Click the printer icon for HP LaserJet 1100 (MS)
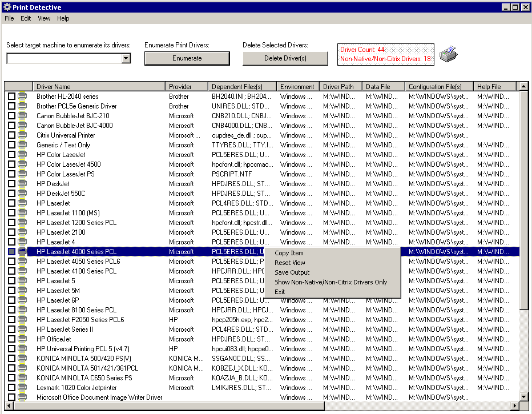 (22, 213)
